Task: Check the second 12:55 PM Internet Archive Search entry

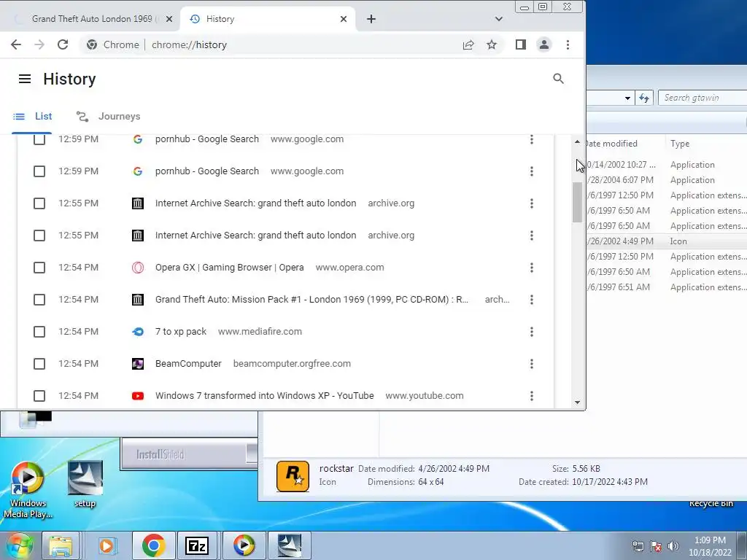Action: [x=39, y=236]
